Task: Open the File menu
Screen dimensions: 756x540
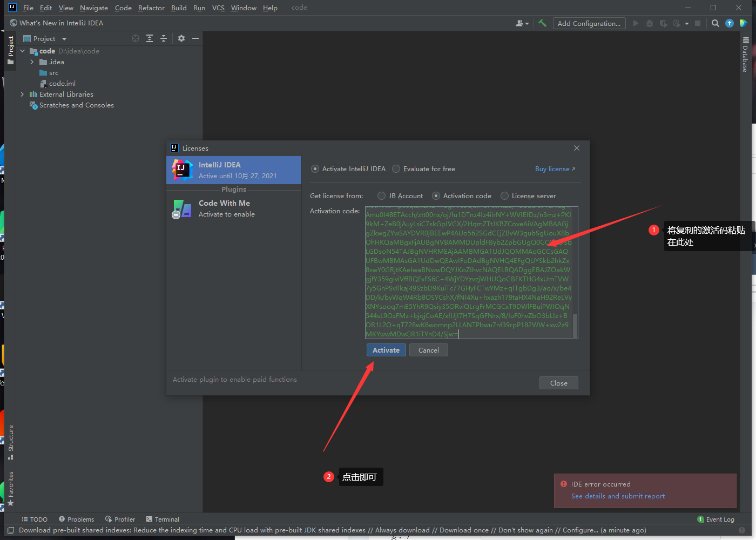Action: pyautogui.click(x=28, y=8)
